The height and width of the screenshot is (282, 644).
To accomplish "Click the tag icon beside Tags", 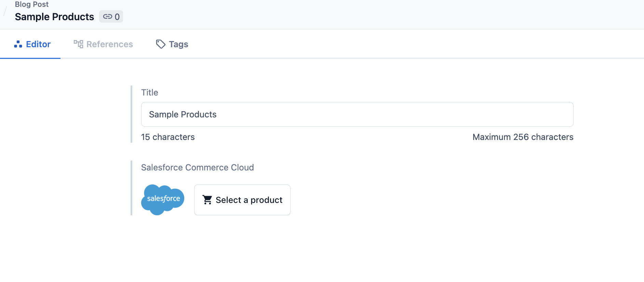I will pyautogui.click(x=161, y=44).
